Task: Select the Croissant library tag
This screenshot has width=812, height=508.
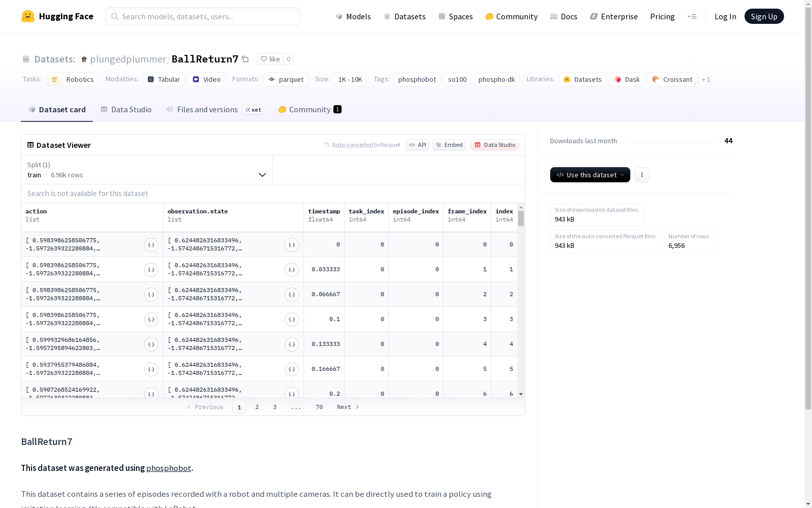Action: (672, 79)
